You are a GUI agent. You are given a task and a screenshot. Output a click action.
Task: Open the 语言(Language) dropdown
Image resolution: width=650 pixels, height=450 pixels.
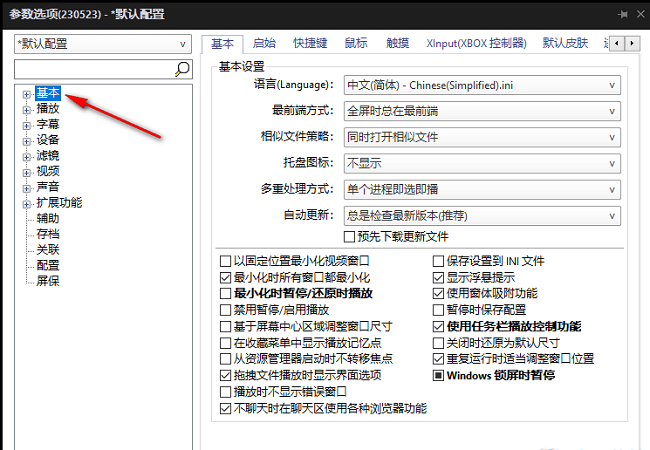pyautogui.click(x=482, y=85)
